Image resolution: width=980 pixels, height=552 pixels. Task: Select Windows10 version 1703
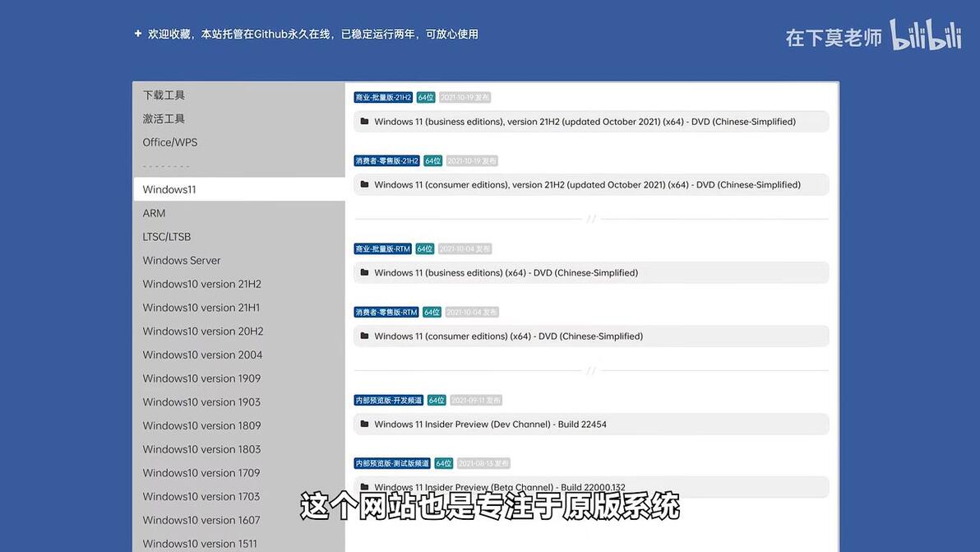tap(238, 497)
